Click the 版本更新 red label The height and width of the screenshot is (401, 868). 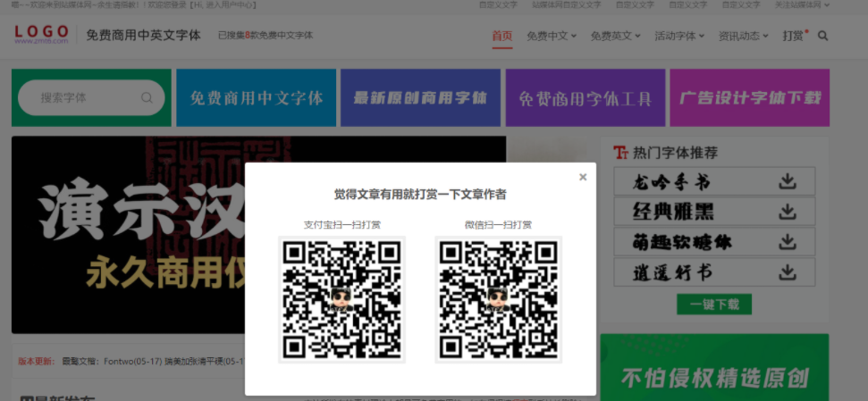[x=37, y=362]
